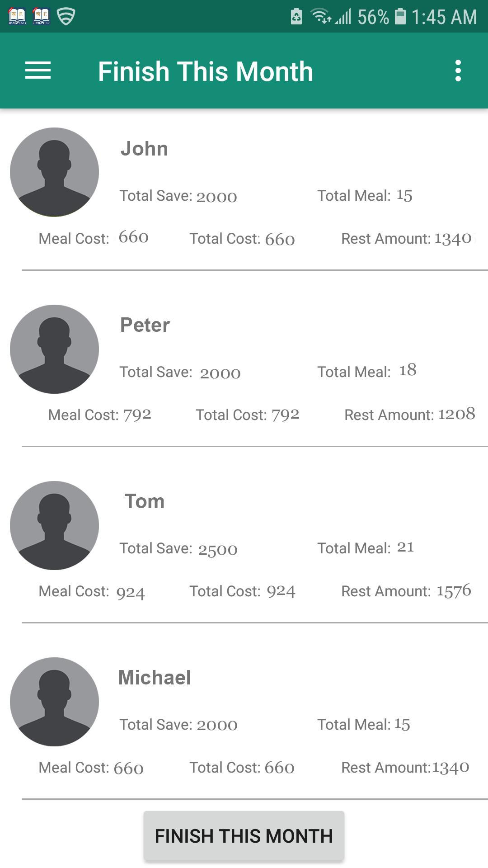
Task: Select the name Michael
Action: tap(155, 678)
